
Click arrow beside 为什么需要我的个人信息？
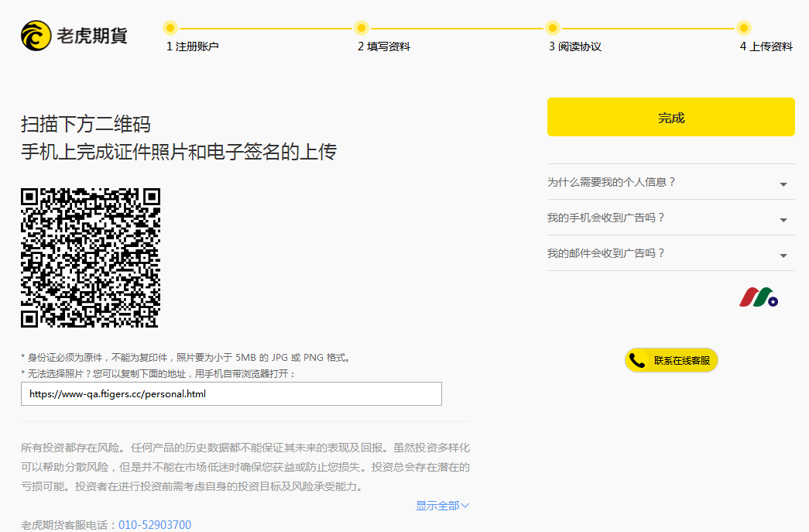(783, 184)
